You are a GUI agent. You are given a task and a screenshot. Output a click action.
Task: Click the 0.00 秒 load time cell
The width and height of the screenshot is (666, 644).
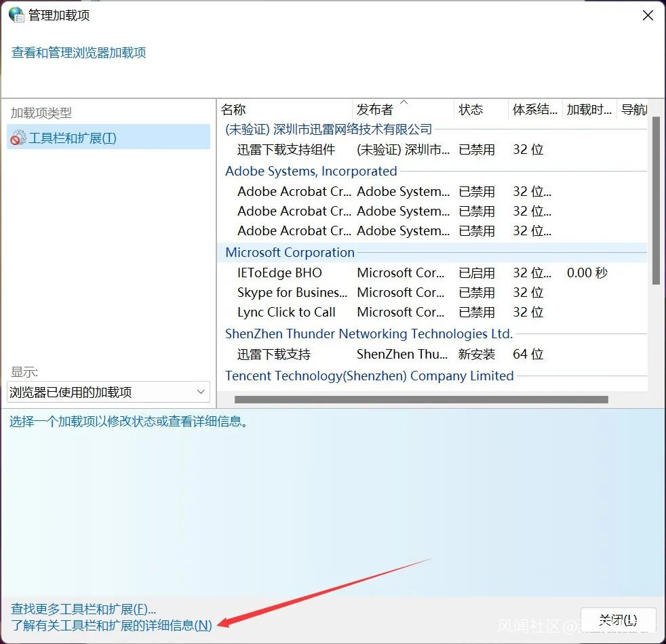point(587,273)
